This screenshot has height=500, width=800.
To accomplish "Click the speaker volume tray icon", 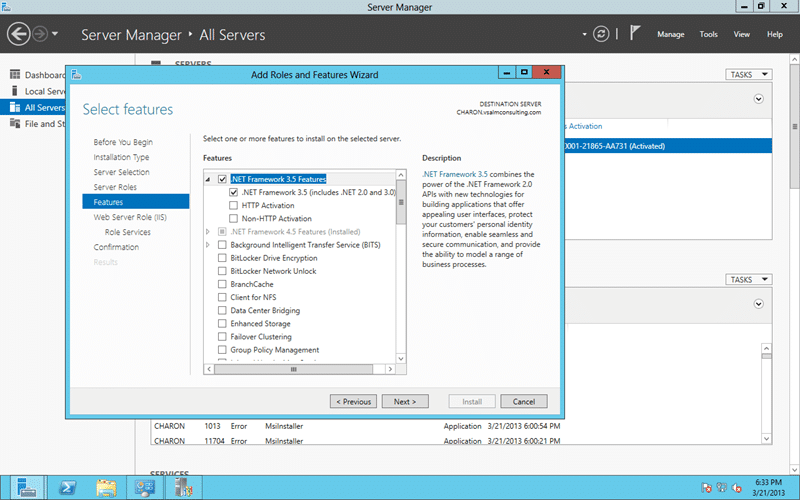I will (x=736, y=488).
